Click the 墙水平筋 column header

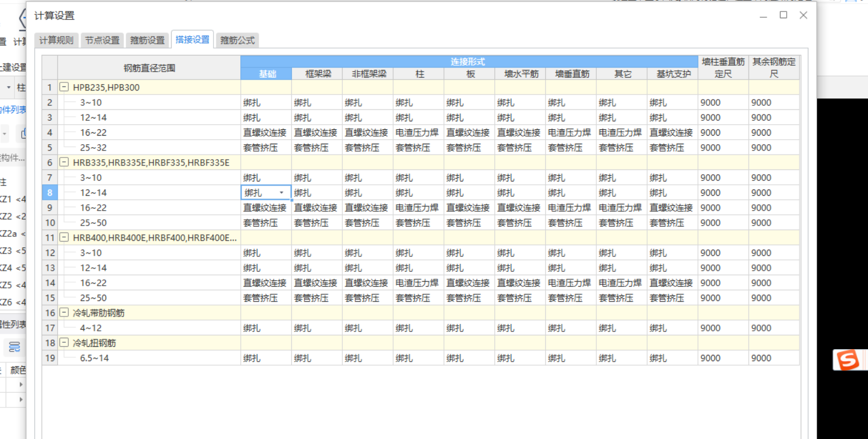tap(520, 74)
